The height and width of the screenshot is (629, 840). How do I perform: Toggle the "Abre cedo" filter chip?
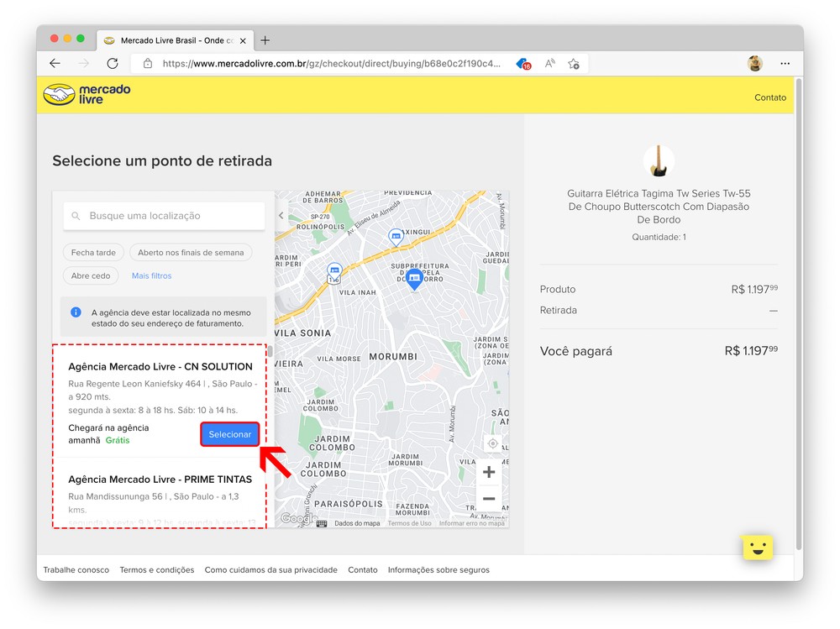click(91, 275)
